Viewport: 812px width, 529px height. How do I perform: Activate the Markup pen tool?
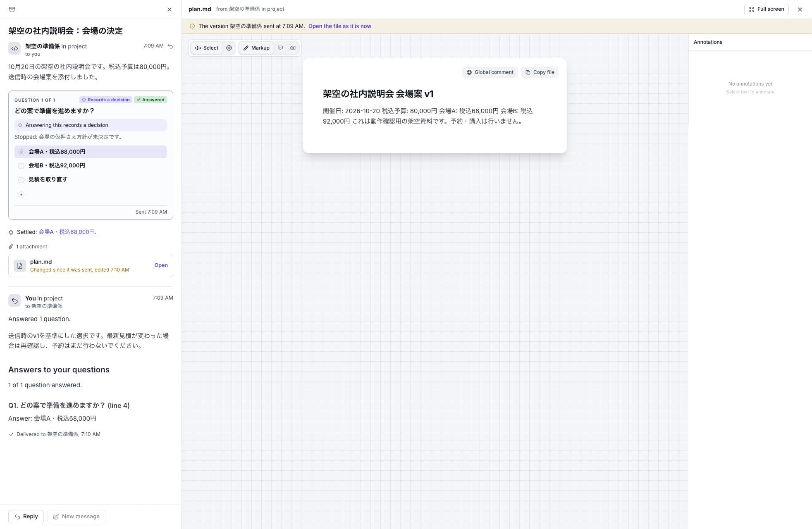tap(256, 48)
